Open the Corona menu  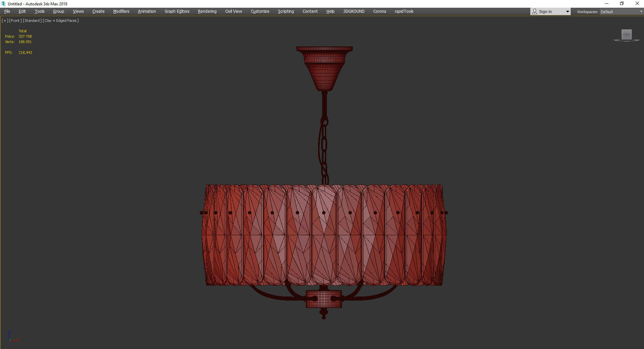(x=379, y=11)
